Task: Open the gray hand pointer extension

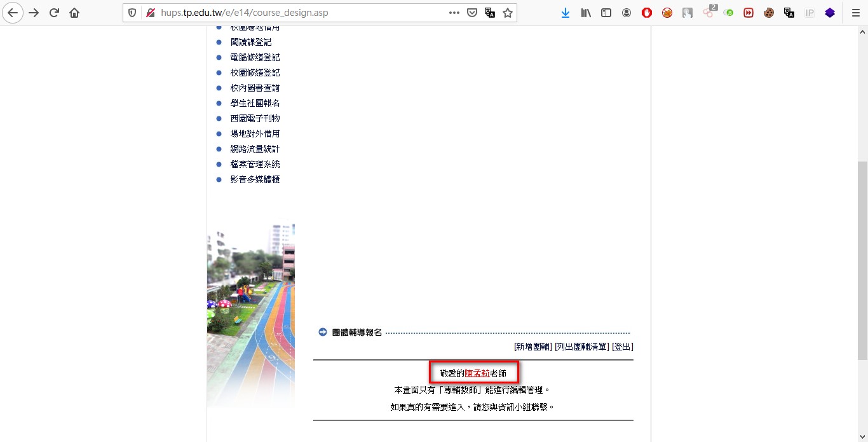Action: click(x=688, y=13)
